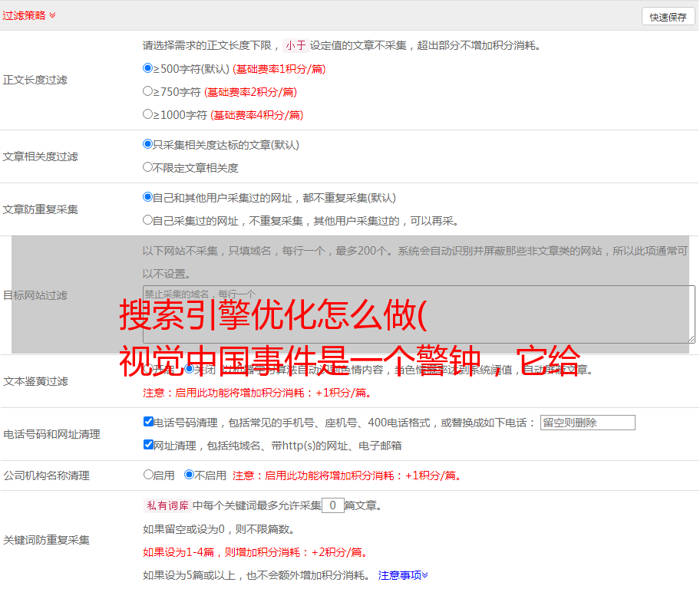Enable 公司机构名称清理 with 启用
Screen dimensions: 700x589
[148, 475]
